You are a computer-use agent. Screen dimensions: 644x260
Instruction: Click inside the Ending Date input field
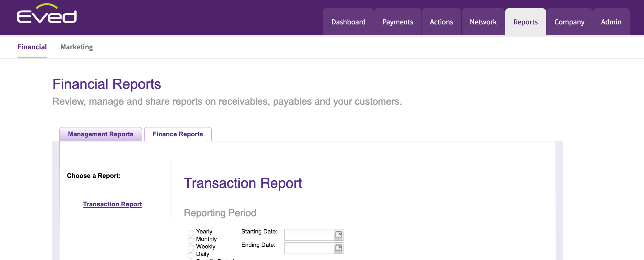pos(309,248)
